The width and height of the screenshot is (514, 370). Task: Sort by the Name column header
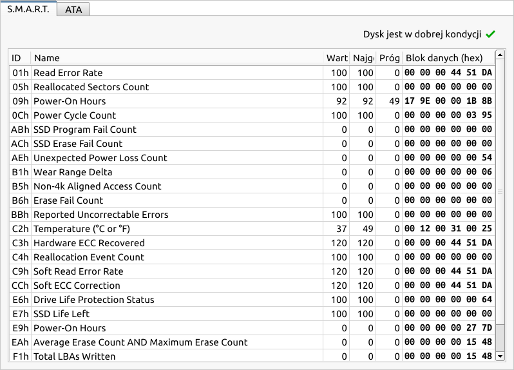coord(177,58)
